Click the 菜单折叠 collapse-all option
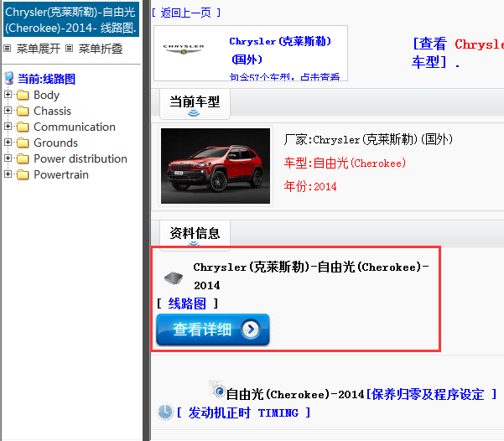Viewport: 504px width, 441px height. pyautogui.click(x=101, y=49)
